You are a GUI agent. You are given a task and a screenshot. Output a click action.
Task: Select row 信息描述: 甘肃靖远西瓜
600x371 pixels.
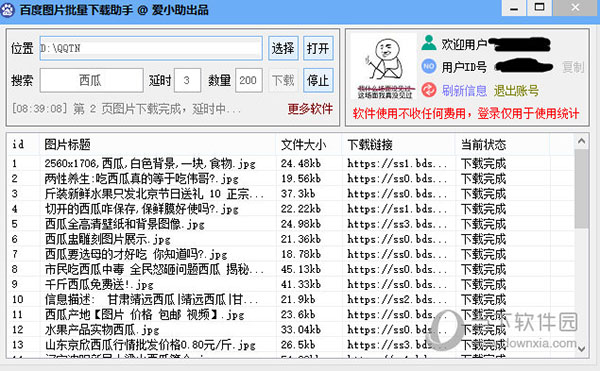point(291,299)
